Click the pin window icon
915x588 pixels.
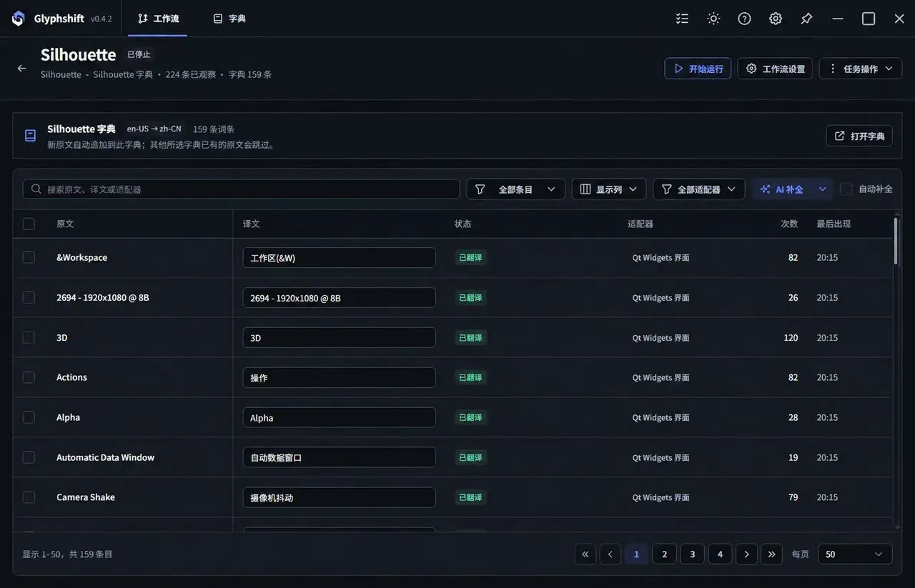pos(806,19)
